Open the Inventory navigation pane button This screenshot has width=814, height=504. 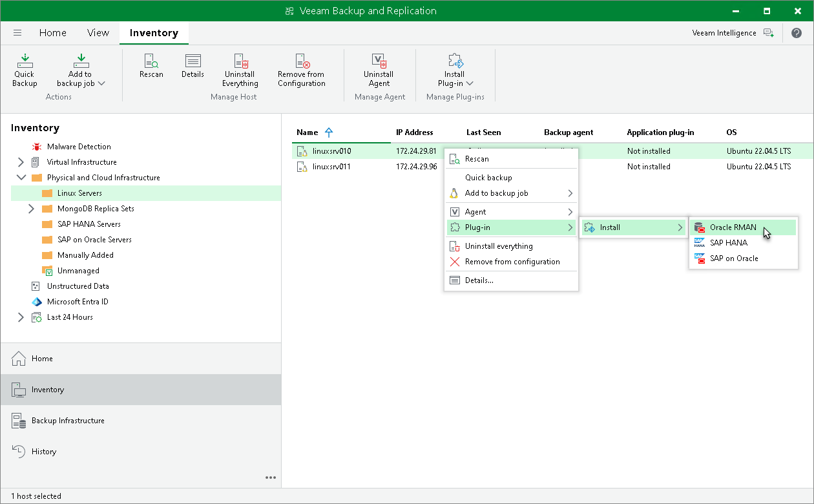(x=141, y=390)
